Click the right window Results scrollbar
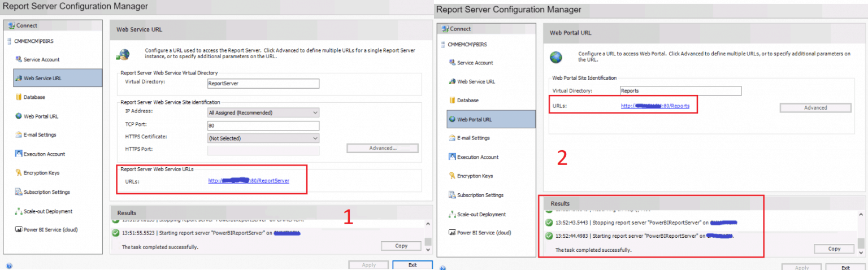This screenshot has width=868, height=270. pyautogui.click(x=861, y=232)
